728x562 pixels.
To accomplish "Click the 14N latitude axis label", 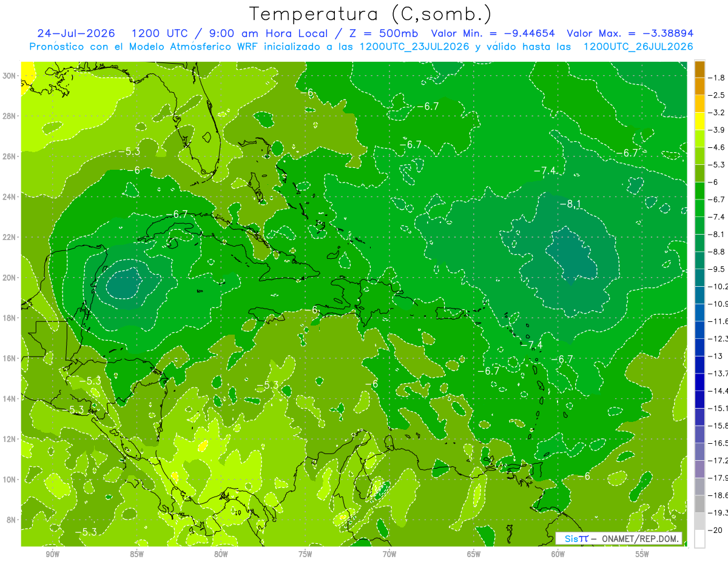I will (10, 399).
